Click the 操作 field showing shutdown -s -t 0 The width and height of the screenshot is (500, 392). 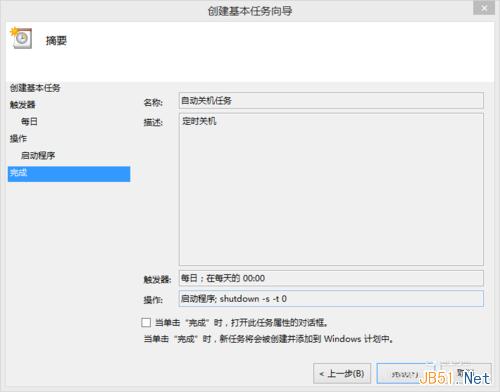click(x=331, y=299)
